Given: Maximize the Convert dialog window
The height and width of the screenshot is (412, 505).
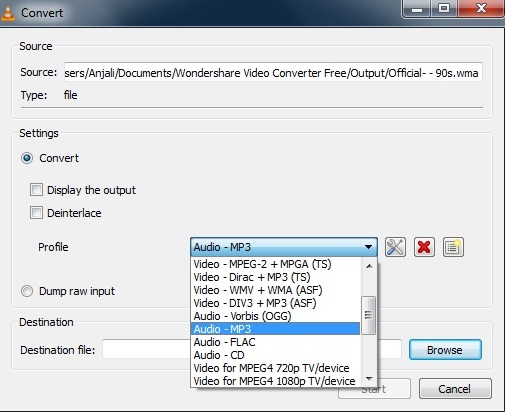Looking at the screenshot, I should (x=444, y=9).
